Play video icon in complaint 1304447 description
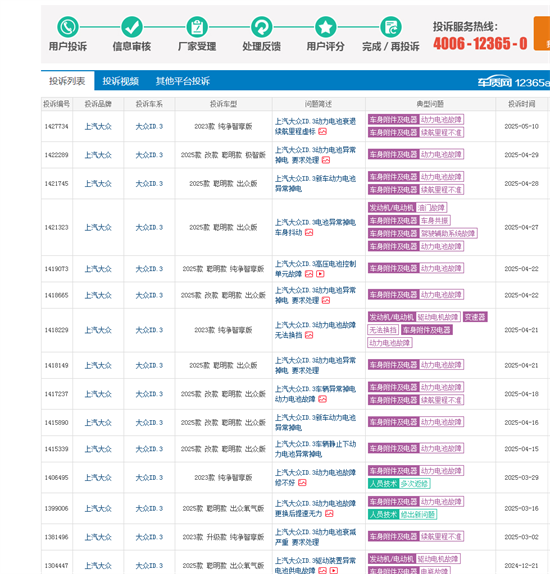This screenshot has height=574, width=550. (334, 570)
